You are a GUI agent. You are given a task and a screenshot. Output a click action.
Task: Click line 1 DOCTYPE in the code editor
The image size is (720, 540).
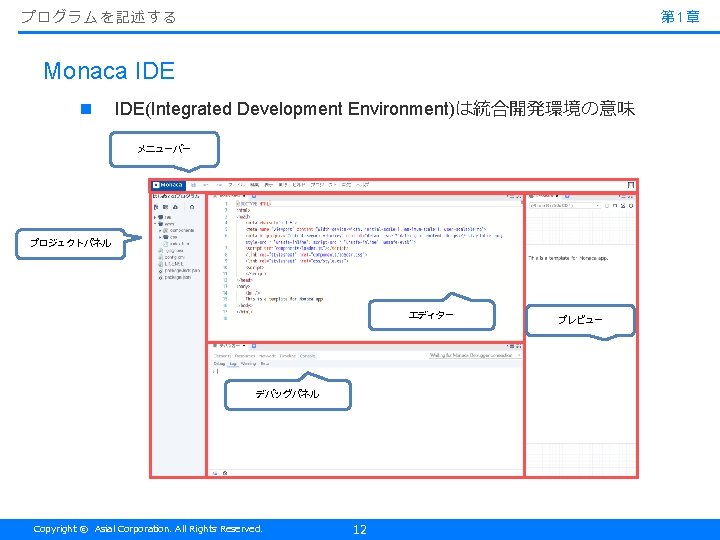[253, 203]
